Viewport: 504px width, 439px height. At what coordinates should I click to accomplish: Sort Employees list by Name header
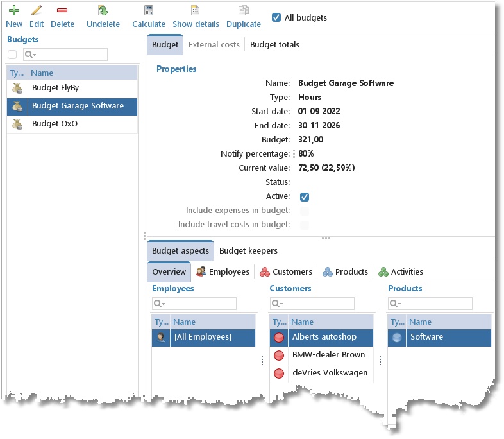[x=213, y=322]
